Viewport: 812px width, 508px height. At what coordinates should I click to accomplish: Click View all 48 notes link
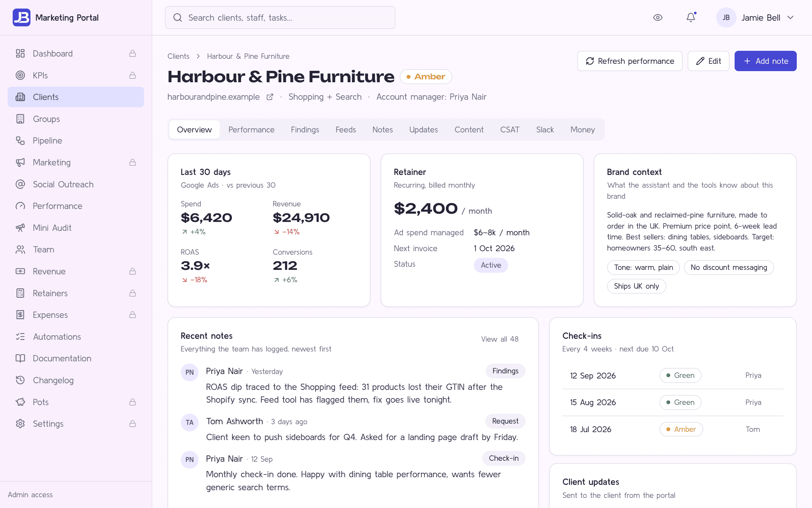click(x=500, y=339)
